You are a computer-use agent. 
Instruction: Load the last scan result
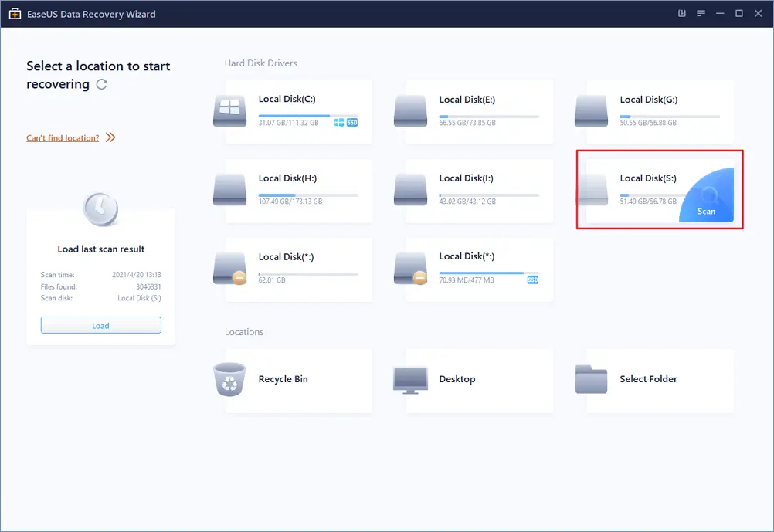coord(100,324)
